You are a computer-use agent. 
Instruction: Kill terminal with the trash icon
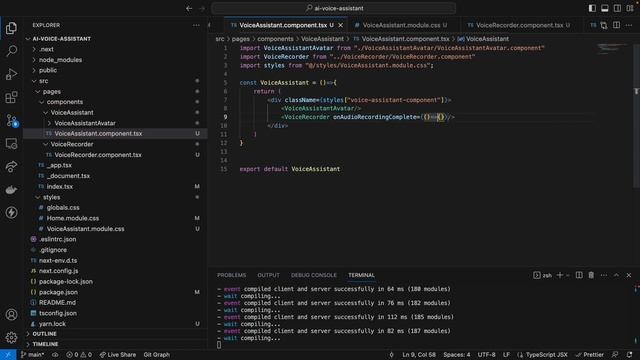click(x=591, y=276)
